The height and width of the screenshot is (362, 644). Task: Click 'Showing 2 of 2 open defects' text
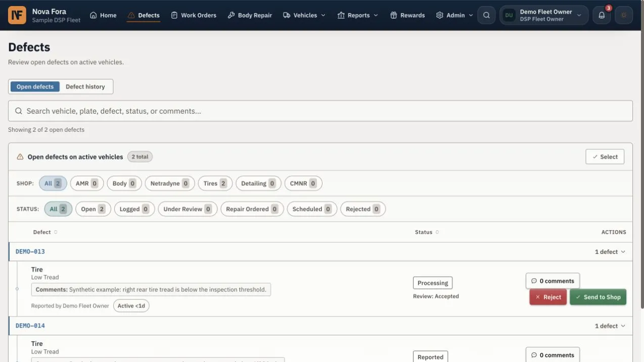46,130
